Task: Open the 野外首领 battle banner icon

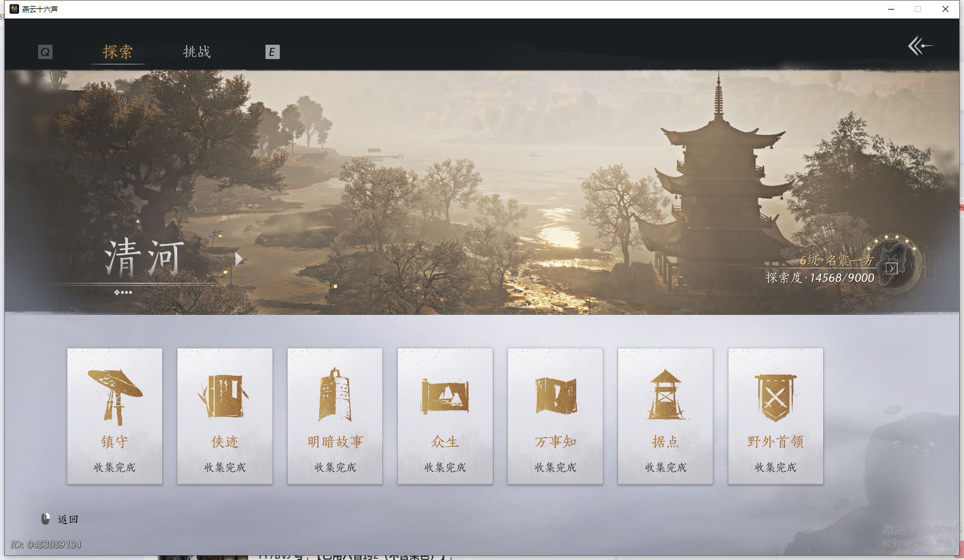Action: [775, 416]
